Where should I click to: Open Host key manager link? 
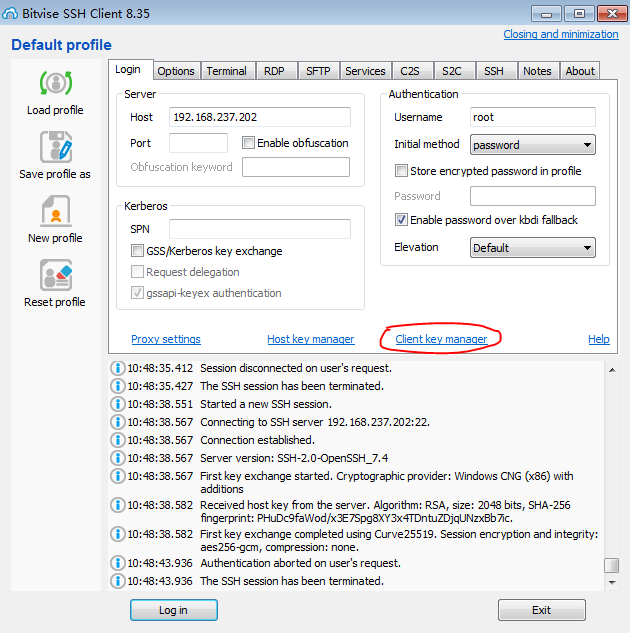point(311,339)
